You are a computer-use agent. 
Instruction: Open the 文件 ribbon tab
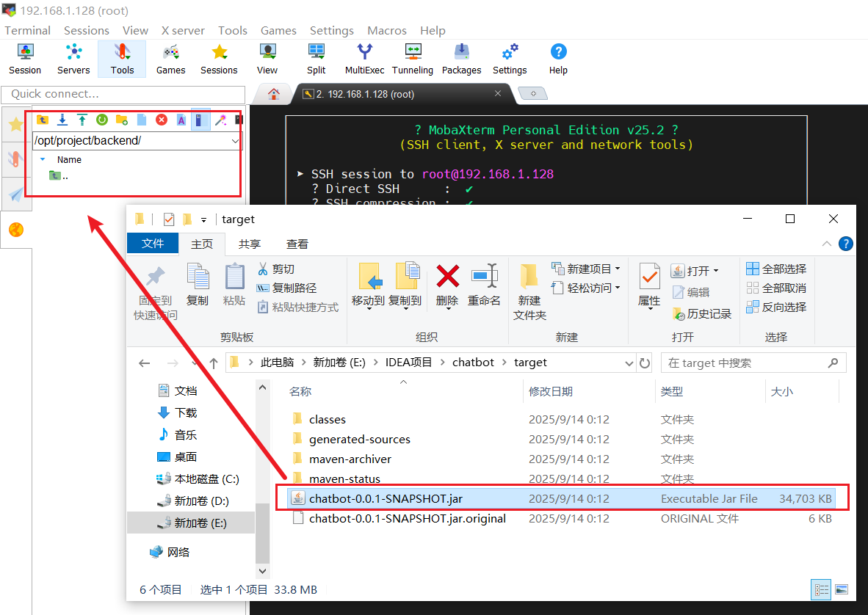pyautogui.click(x=153, y=244)
